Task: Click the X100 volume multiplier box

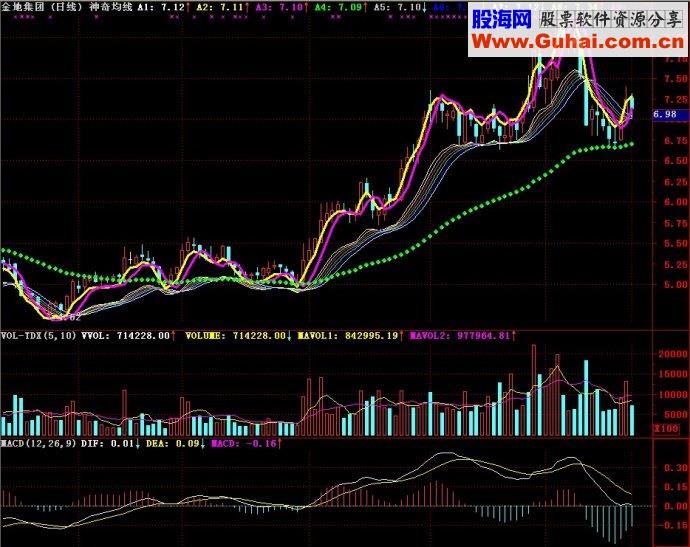Action: point(667,428)
